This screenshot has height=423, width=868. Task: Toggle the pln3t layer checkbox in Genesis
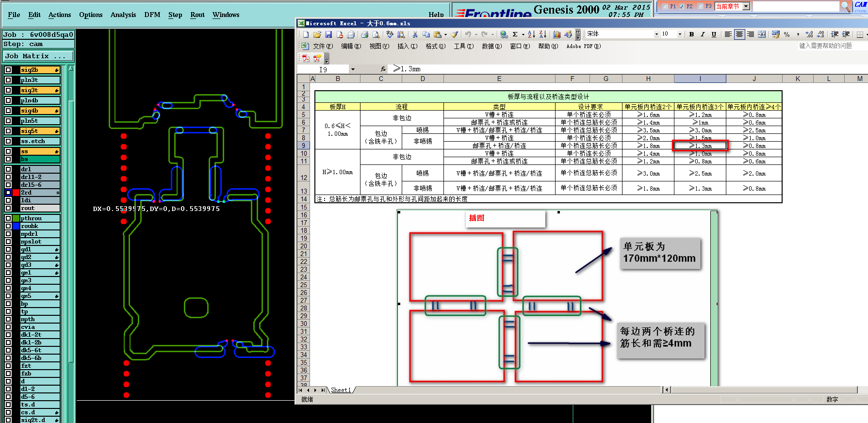8,80
